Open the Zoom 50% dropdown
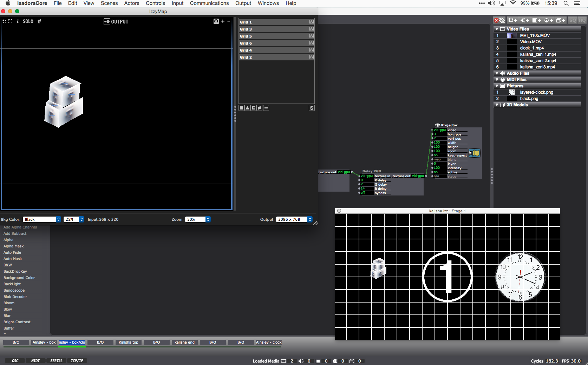588x365 pixels. (198, 219)
